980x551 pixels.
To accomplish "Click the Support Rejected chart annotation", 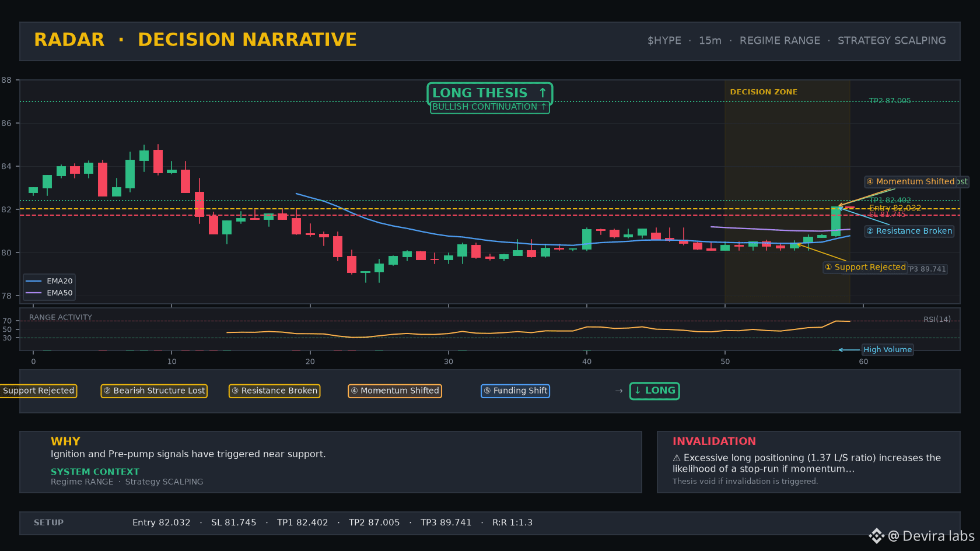I will pyautogui.click(x=865, y=268).
